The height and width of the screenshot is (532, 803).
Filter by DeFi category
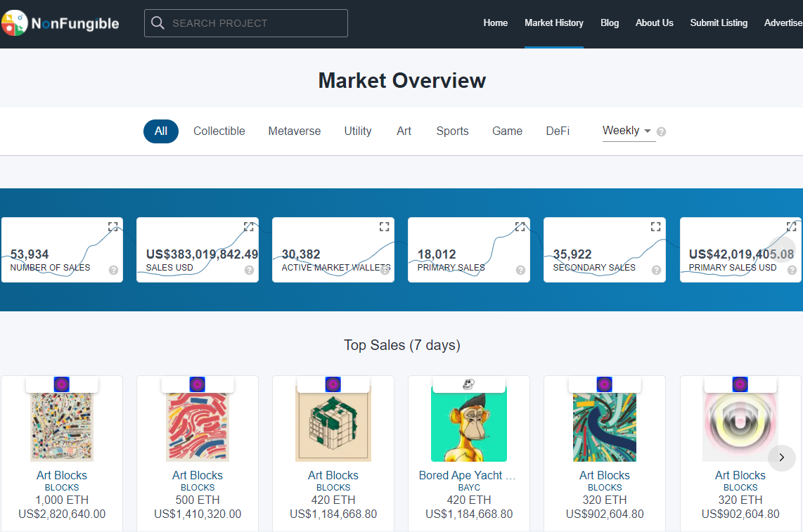tap(558, 131)
